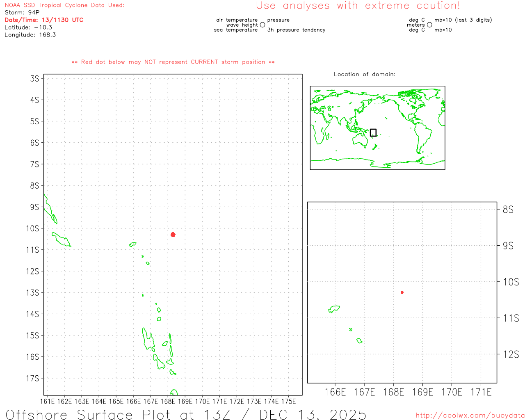This screenshot has width=525, height=420.
Task: Click the 'Location of domain:' heading
Action: click(x=364, y=74)
